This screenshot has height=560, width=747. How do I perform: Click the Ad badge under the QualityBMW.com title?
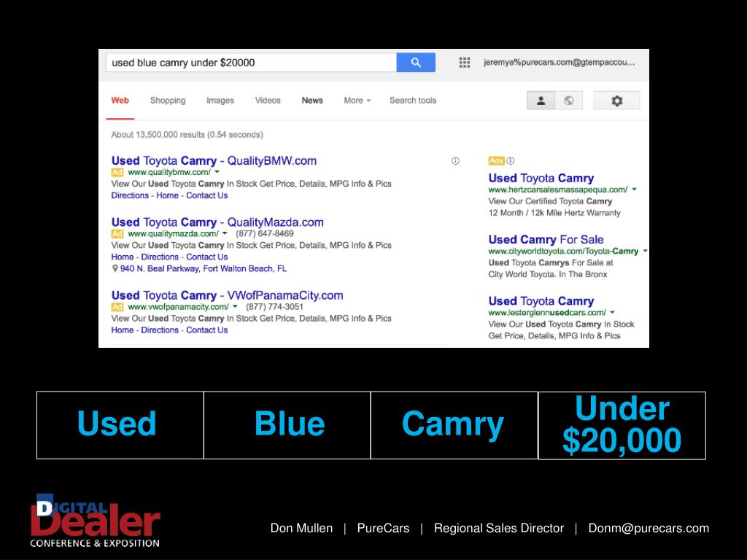tap(117, 172)
